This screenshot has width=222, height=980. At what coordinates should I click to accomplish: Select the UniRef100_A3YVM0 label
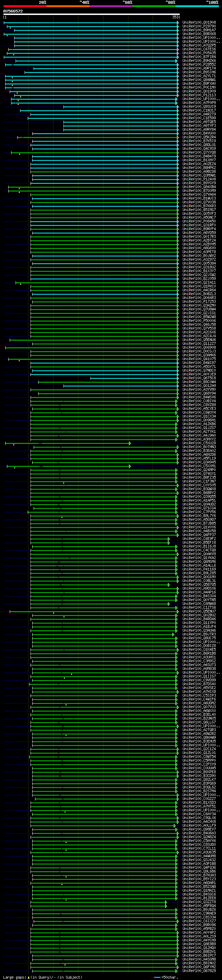click(x=199, y=390)
